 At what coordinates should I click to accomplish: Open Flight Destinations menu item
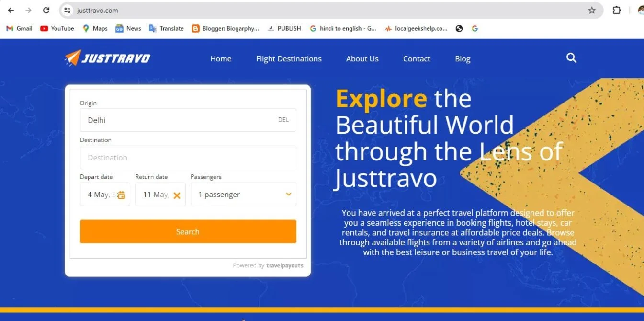pyautogui.click(x=289, y=59)
